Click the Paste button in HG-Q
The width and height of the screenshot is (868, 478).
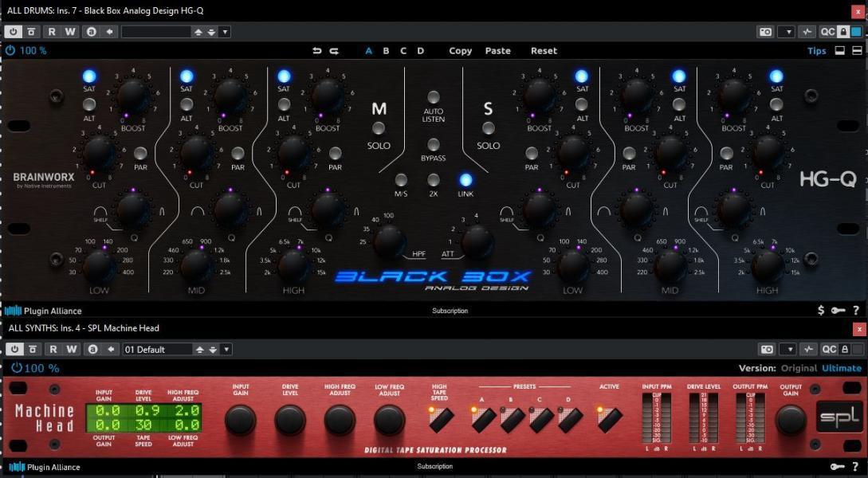[x=497, y=51]
